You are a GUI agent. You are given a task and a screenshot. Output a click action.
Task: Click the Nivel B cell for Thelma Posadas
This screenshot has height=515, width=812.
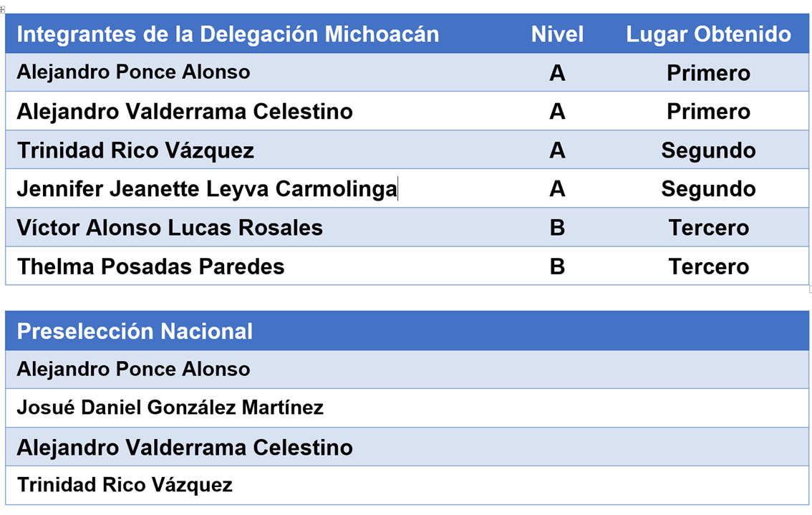pos(557,266)
